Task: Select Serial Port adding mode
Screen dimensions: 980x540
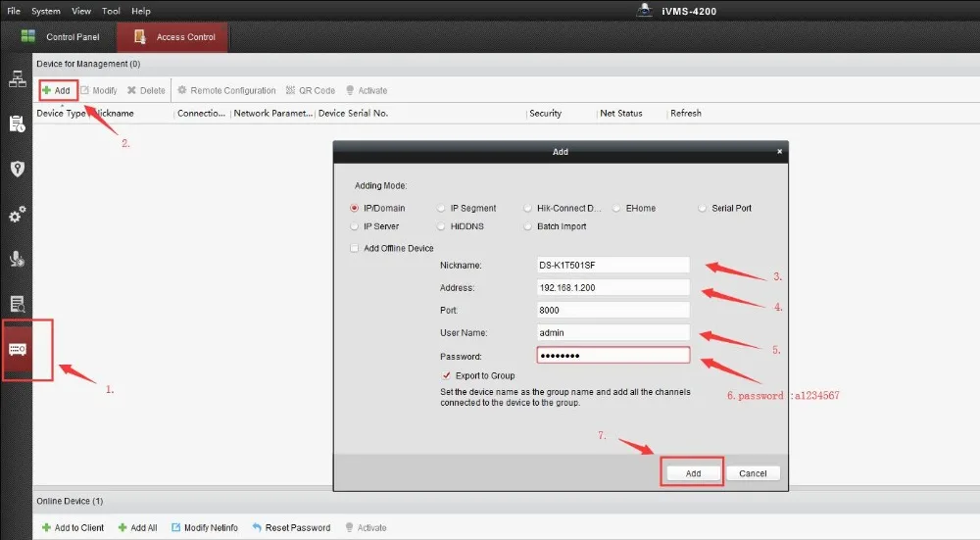Action: click(702, 208)
